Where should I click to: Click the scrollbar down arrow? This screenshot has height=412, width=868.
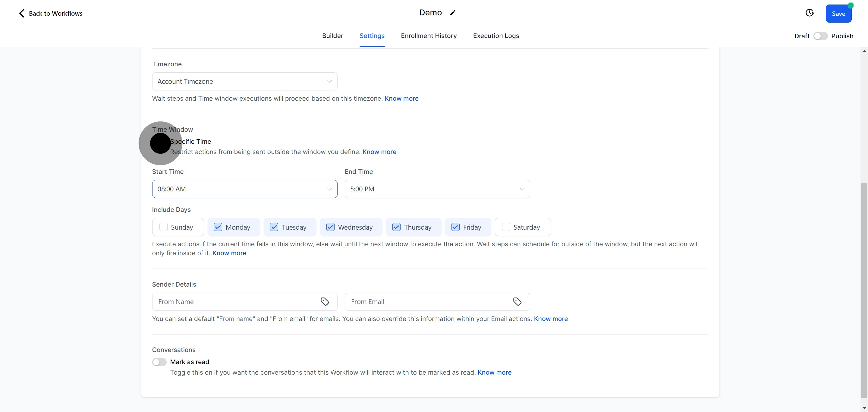(x=864, y=408)
